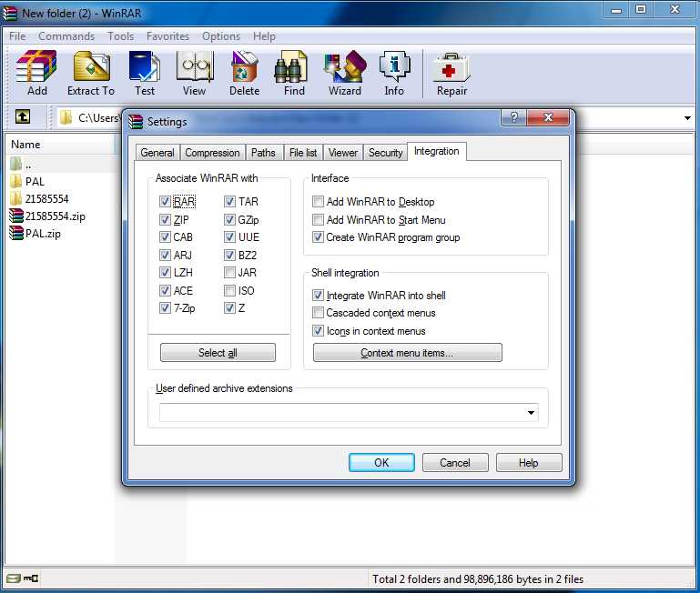Toggle the 7-Zip association checkbox

(165, 308)
